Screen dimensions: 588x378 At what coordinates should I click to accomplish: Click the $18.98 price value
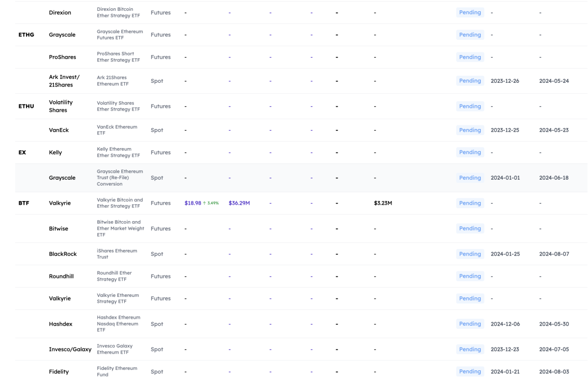pos(193,203)
